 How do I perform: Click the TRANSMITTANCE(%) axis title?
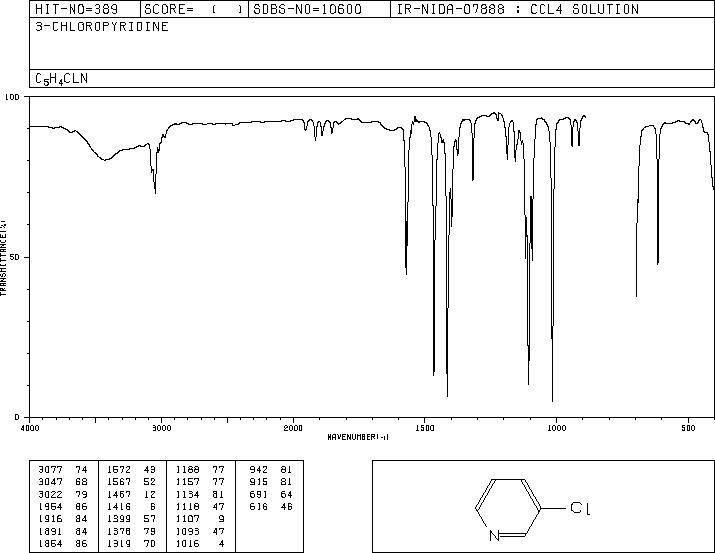tap(3, 258)
